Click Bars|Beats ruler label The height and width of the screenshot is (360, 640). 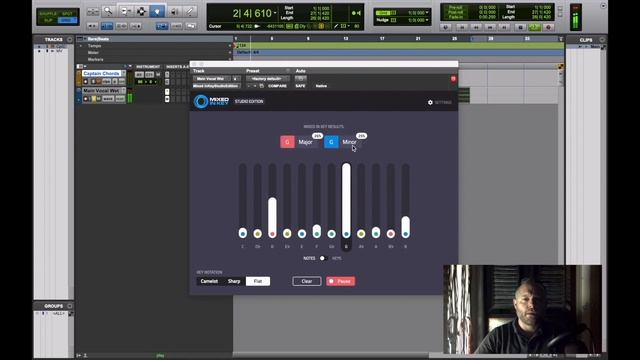(x=98, y=39)
